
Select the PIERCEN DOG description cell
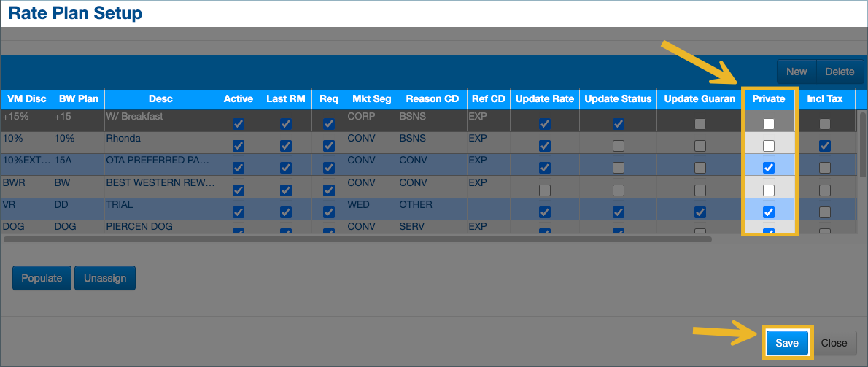160,227
